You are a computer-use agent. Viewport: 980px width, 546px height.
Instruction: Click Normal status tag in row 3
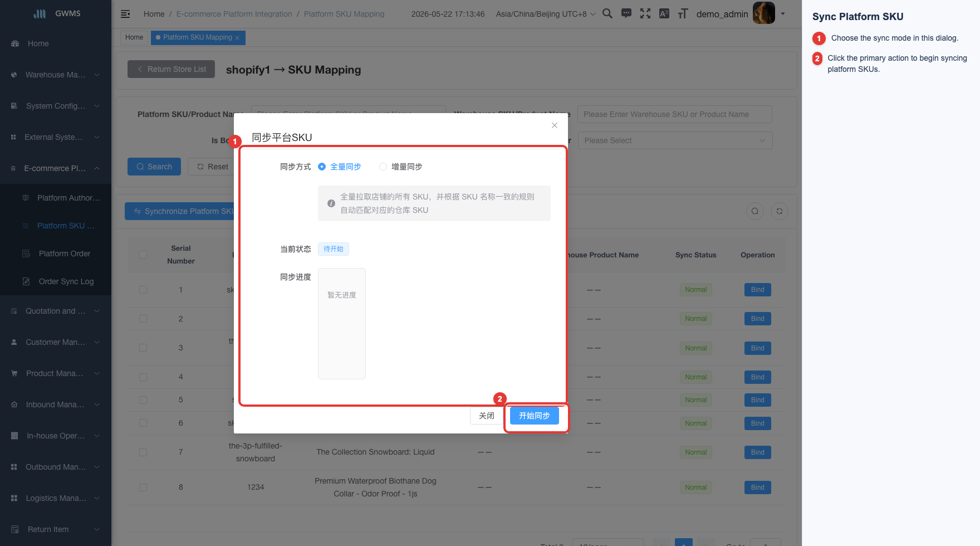pos(696,348)
